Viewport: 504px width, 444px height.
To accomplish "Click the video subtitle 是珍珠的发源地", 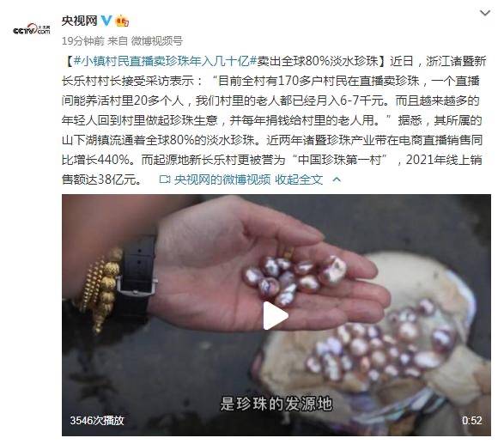I will (276, 404).
